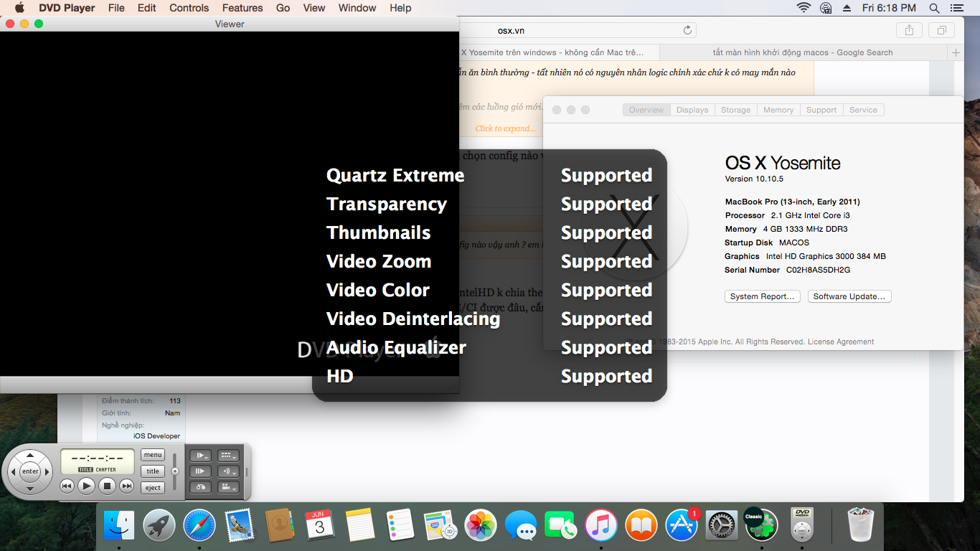Skip to previous chapter button
Viewport: 980px width, 551px height.
pos(67,486)
